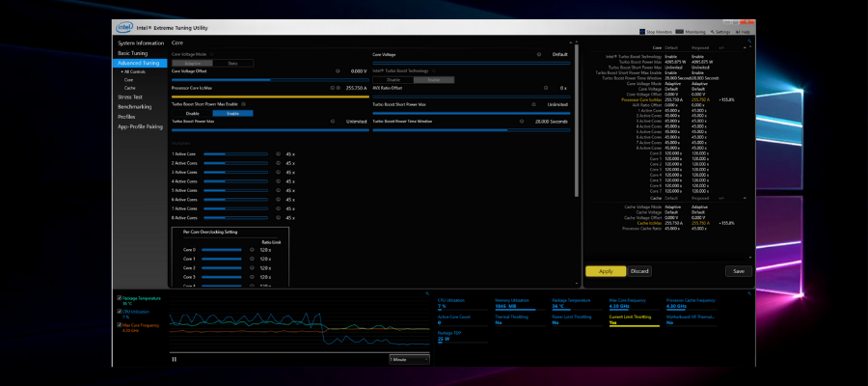This screenshot has width=868, height=386.
Task: Pause the monitoring graph
Action: [x=175, y=359]
